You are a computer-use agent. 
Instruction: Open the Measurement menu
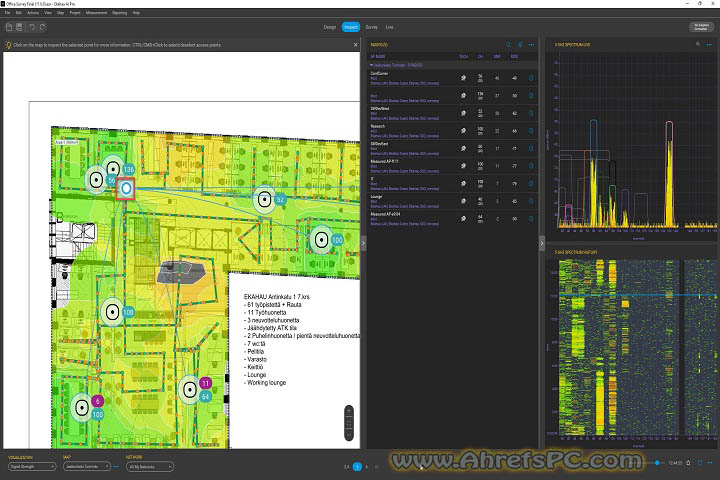[x=96, y=13]
